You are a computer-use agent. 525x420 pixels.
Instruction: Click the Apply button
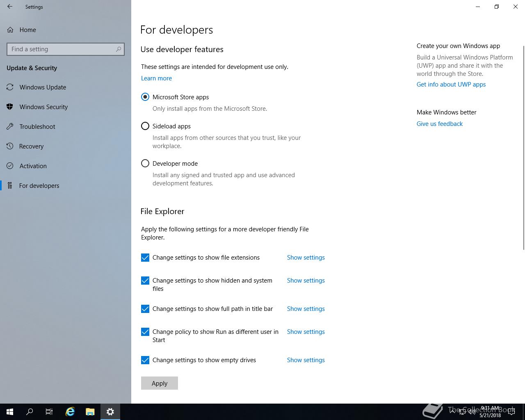coord(160,383)
